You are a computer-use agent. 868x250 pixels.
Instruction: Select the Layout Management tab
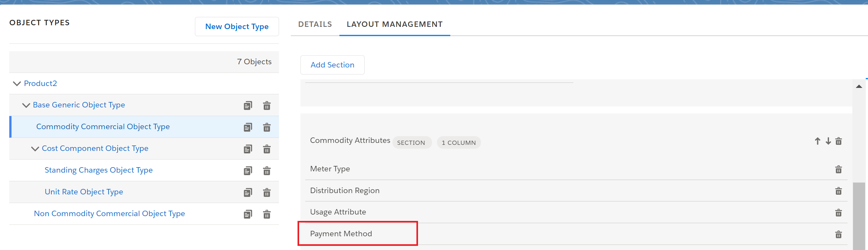(395, 24)
